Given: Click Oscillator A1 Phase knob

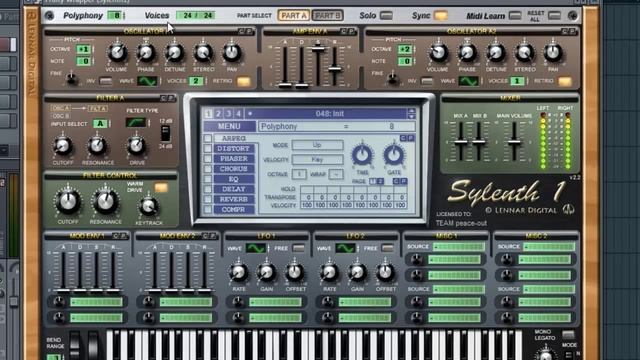Looking at the screenshot, I should coord(146,53).
